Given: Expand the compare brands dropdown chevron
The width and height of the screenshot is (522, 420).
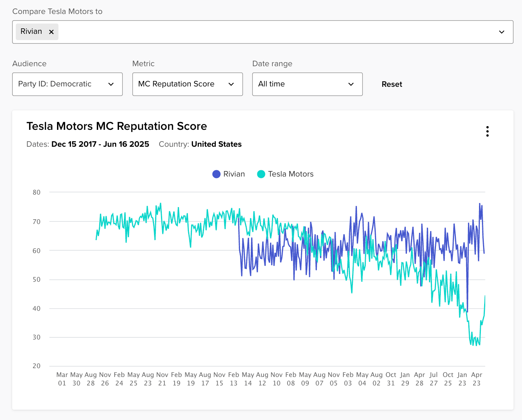Looking at the screenshot, I should (501, 32).
